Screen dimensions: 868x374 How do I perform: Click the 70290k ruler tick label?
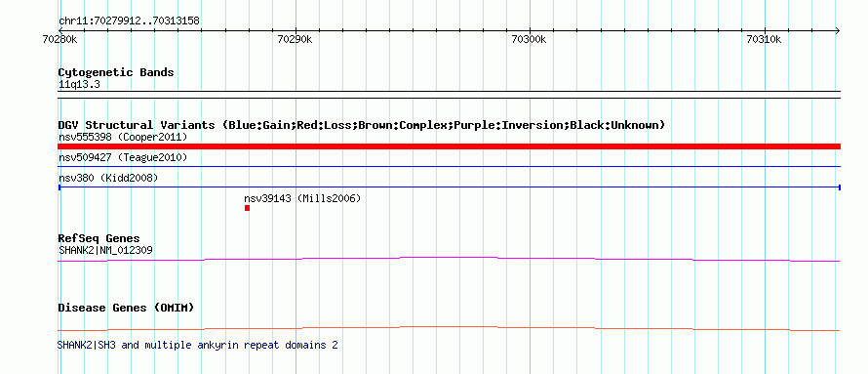(x=296, y=39)
